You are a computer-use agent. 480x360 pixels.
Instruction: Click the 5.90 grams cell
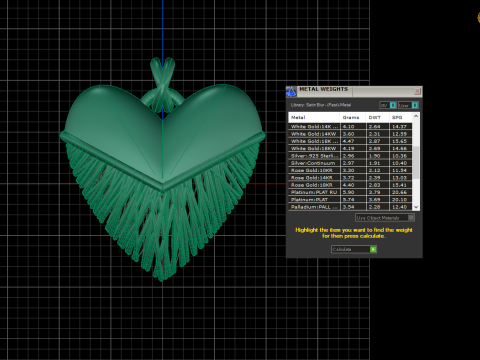coord(353,192)
